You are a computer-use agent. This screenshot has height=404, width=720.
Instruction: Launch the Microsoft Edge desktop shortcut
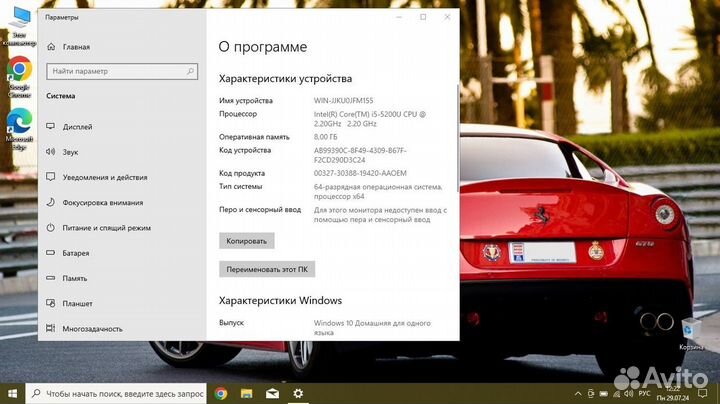(19, 129)
